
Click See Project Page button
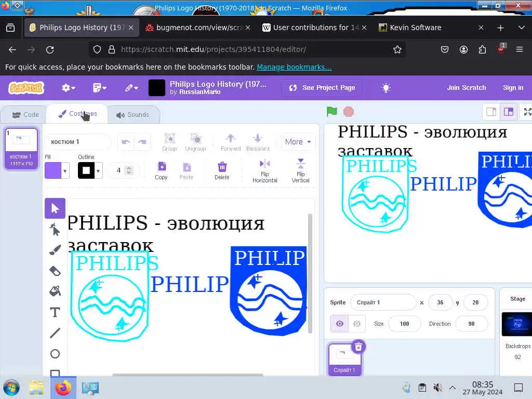pyautogui.click(x=322, y=88)
